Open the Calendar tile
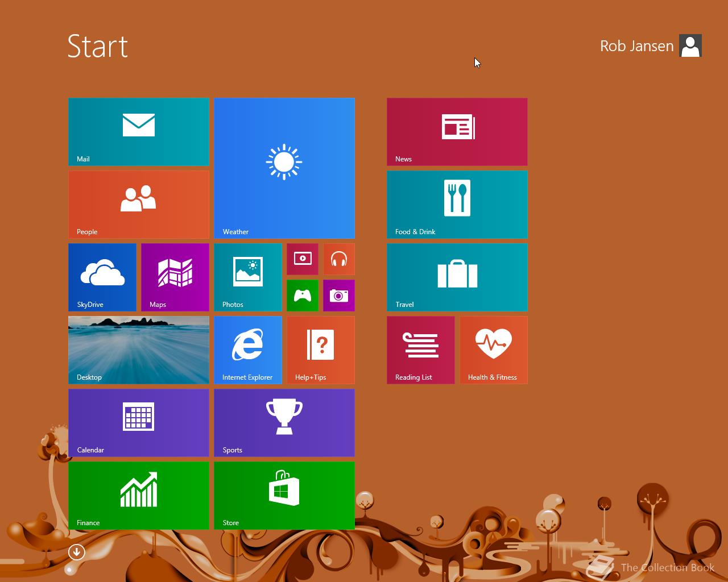 [139, 423]
